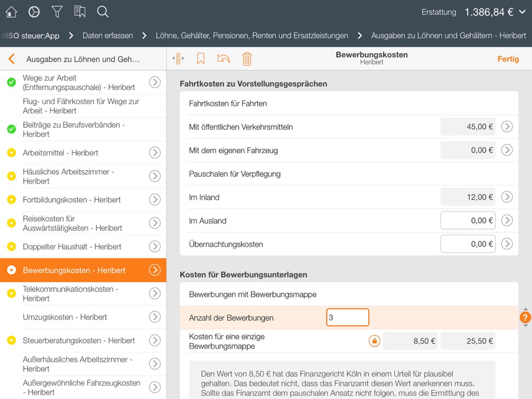
Task: Open Arbeitsmittel - Heribert arrow
Action: click(x=155, y=153)
